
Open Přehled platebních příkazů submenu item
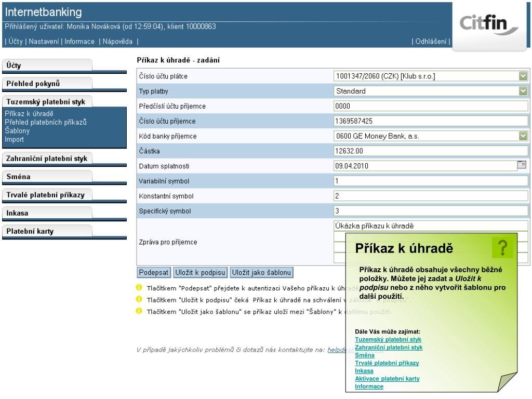pyautogui.click(x=46, y=122)
